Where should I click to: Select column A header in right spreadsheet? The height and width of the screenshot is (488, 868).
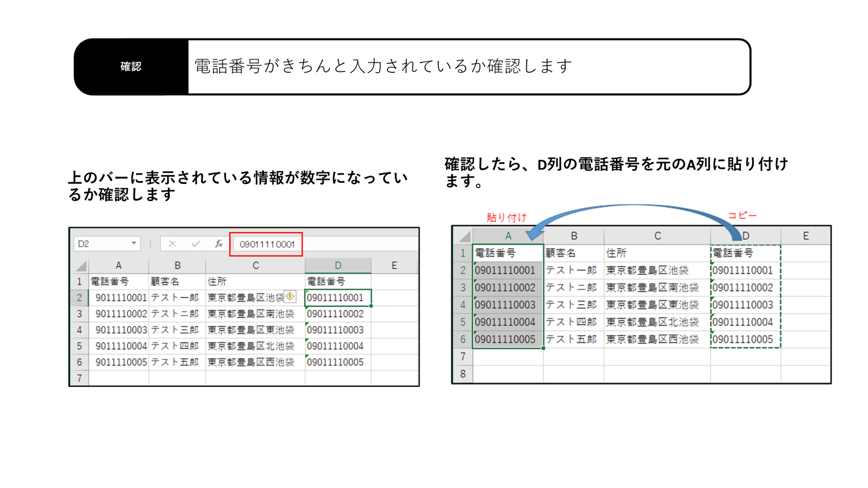508,236
